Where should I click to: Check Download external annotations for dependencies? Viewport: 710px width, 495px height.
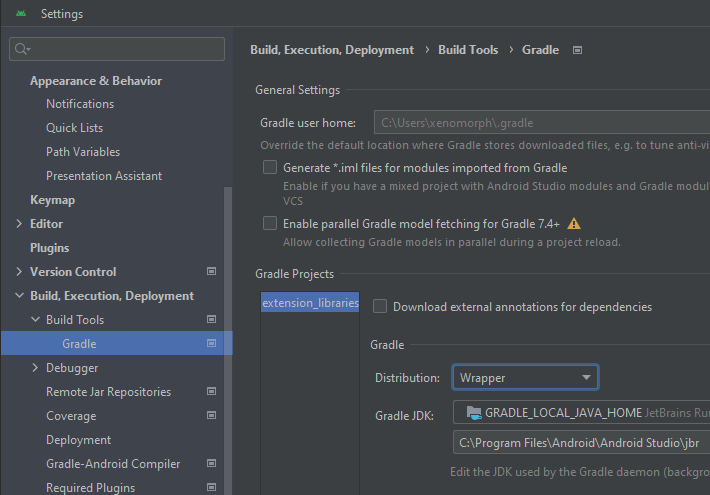coord(380,306)
